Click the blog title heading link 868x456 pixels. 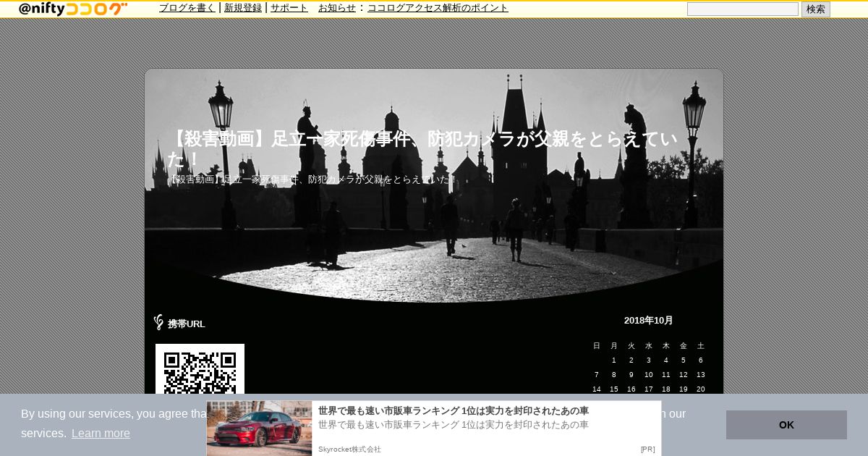pyautogui.click(x=422, y=149)
